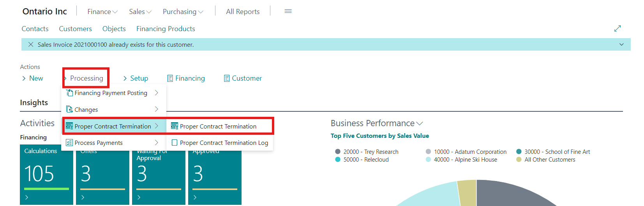Dismiss the Sales Invoice notification with X

(31, 44)
